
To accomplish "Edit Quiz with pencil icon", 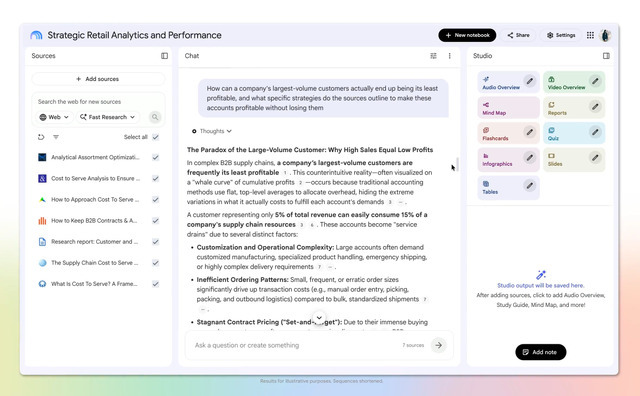I will 596,132.
